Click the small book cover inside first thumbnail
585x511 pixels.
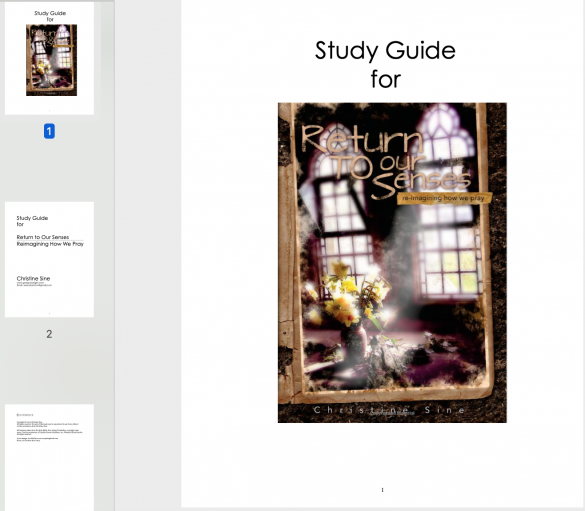[x=51, y=60]
